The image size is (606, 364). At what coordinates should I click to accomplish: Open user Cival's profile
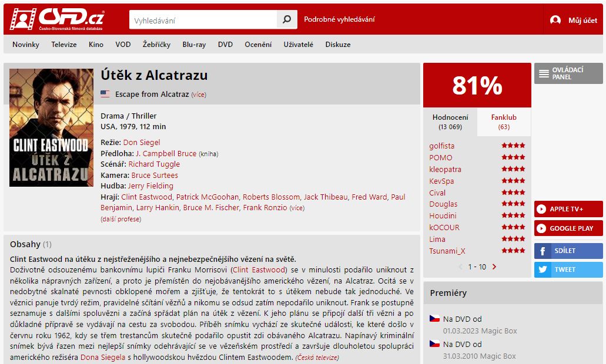tap(437, 193)
